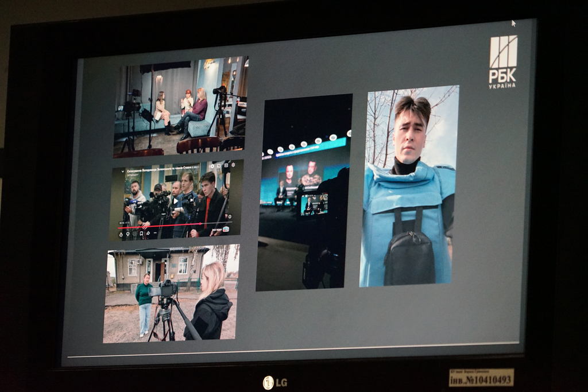588x392 pixels.
Task: Collapse the video player with the chevron
Action: [x=122, y=171]
